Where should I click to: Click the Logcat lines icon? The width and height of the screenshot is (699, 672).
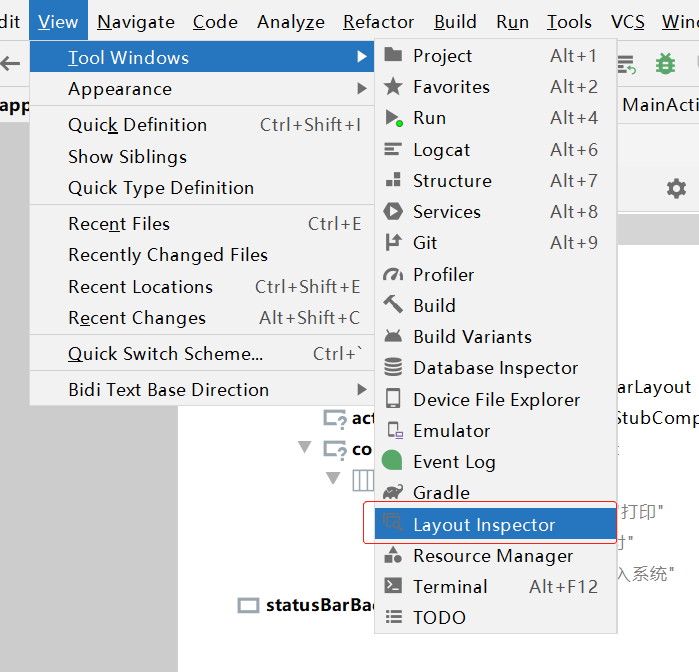(x=393, y=149)
